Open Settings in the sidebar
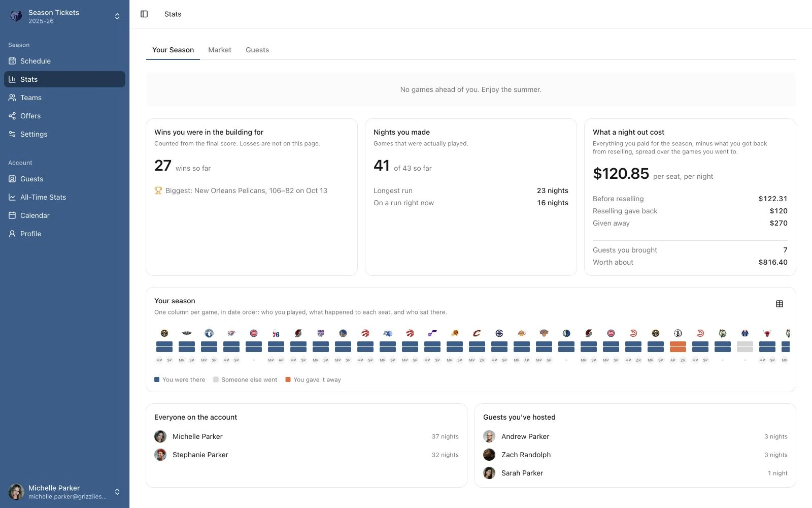 (64, 134)
